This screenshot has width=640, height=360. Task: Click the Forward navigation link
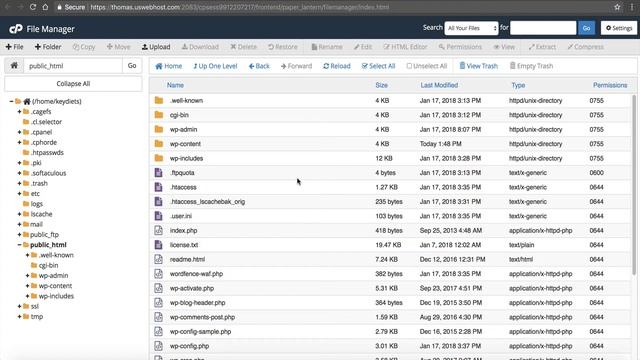[x=296, y=66]
